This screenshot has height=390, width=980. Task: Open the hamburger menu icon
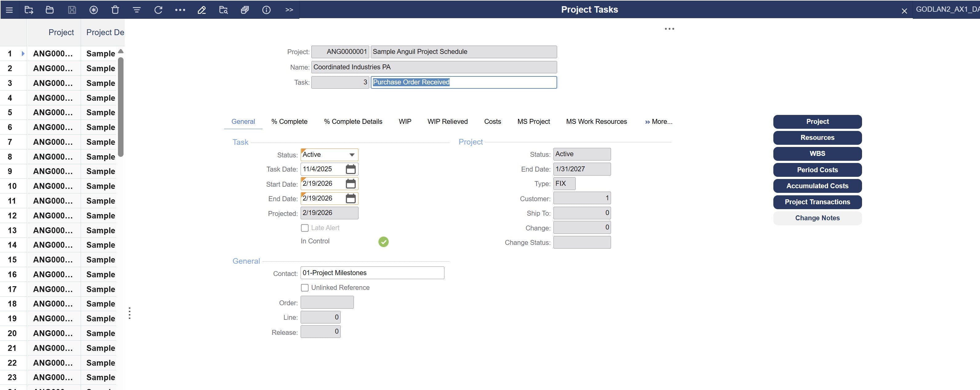10,10
